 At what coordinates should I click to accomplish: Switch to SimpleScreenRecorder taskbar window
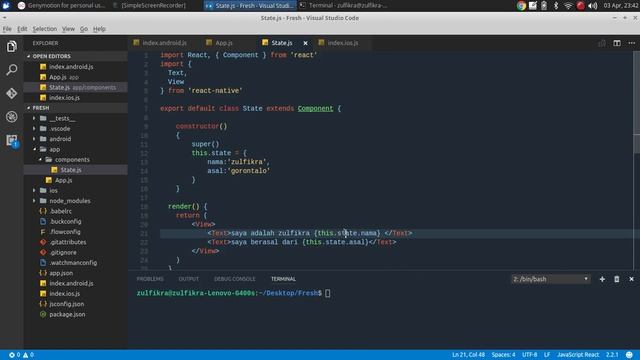coord(149,6)
